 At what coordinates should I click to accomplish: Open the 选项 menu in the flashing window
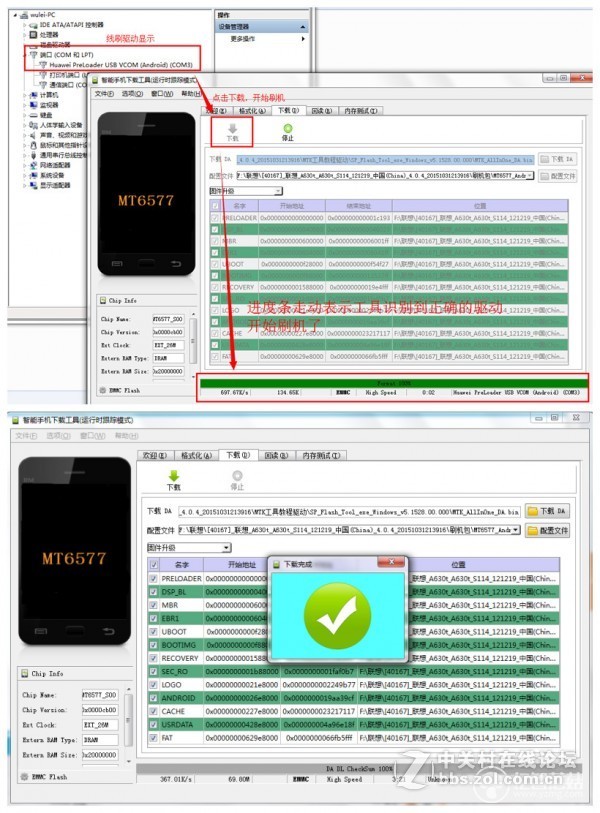[132, 94]
